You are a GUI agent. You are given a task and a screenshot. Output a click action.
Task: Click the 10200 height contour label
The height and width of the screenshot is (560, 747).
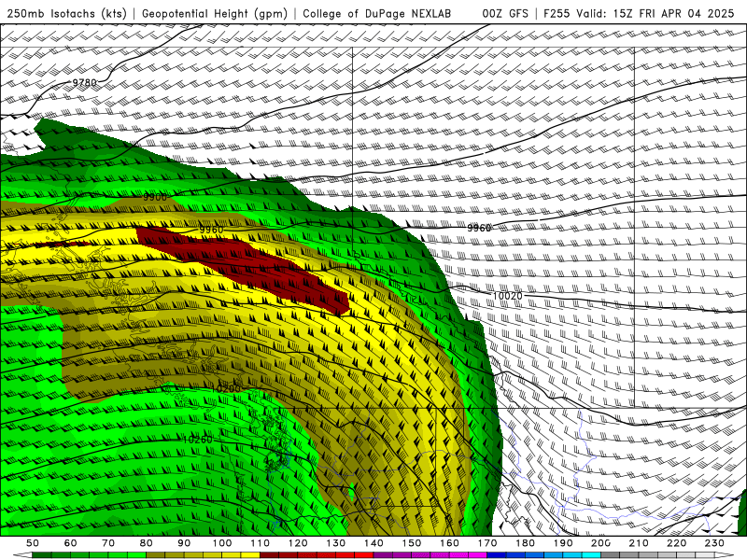[226, 388]
